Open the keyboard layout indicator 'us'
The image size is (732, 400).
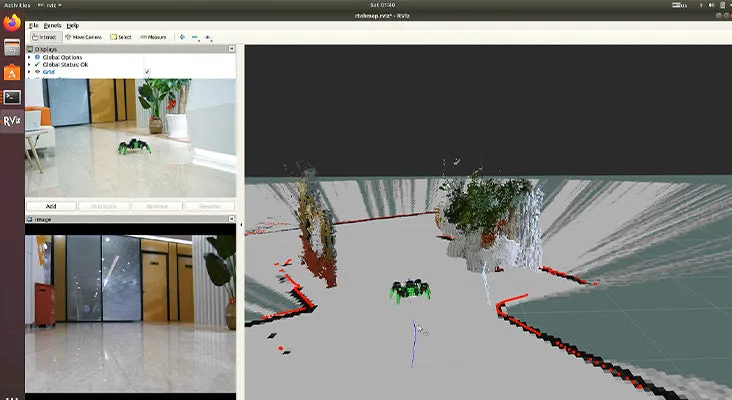click(x=679, y=5)
